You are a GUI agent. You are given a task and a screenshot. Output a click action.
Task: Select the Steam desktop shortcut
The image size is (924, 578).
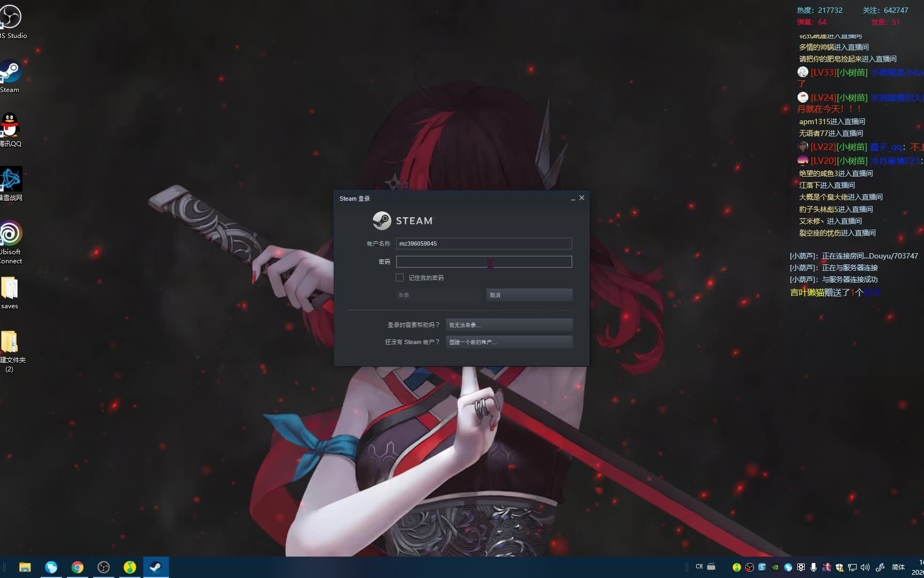pyautogui.click(x=10, y=76)
